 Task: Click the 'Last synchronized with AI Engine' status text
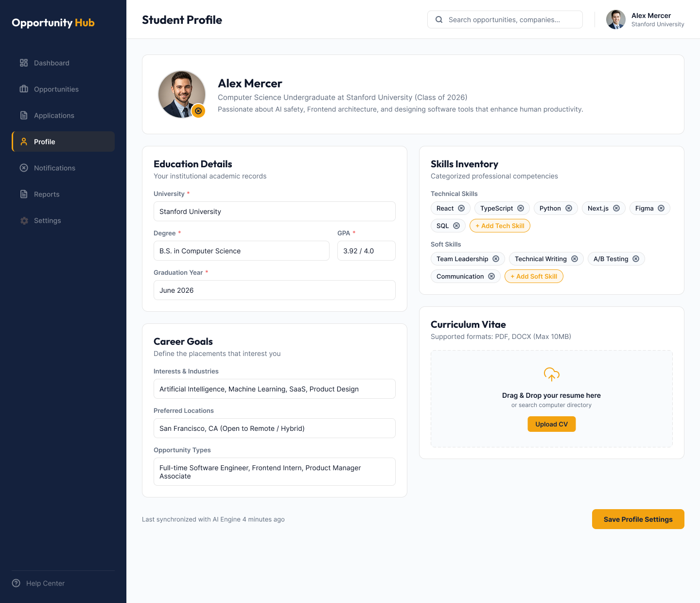pos(213,519)
